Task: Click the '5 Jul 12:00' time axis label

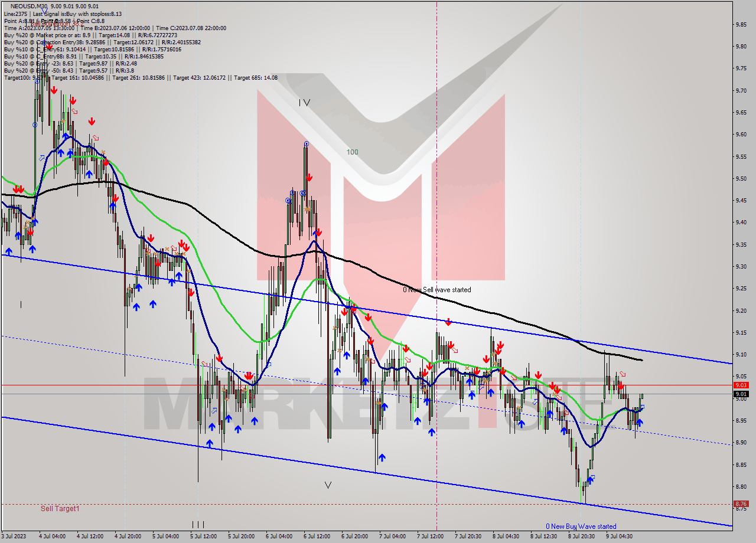Action: (x=204, y=537)
